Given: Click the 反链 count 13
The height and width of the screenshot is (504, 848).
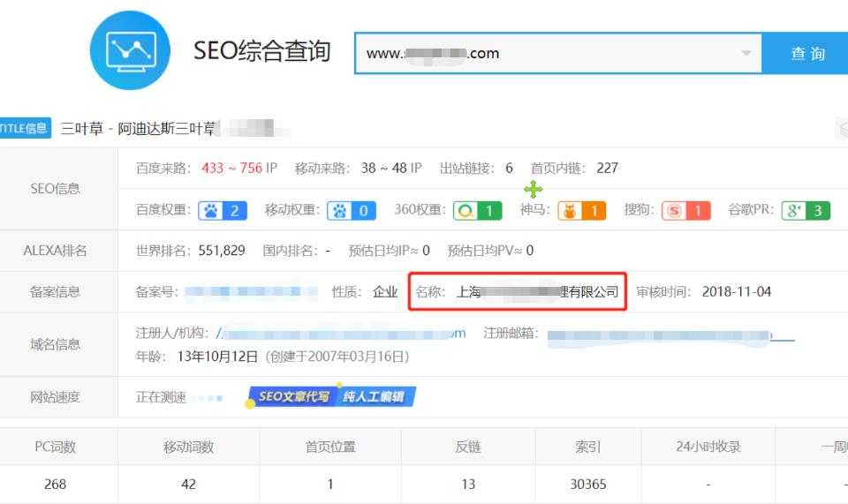Looking at the screenshot, I should click(x=467, y=484).
